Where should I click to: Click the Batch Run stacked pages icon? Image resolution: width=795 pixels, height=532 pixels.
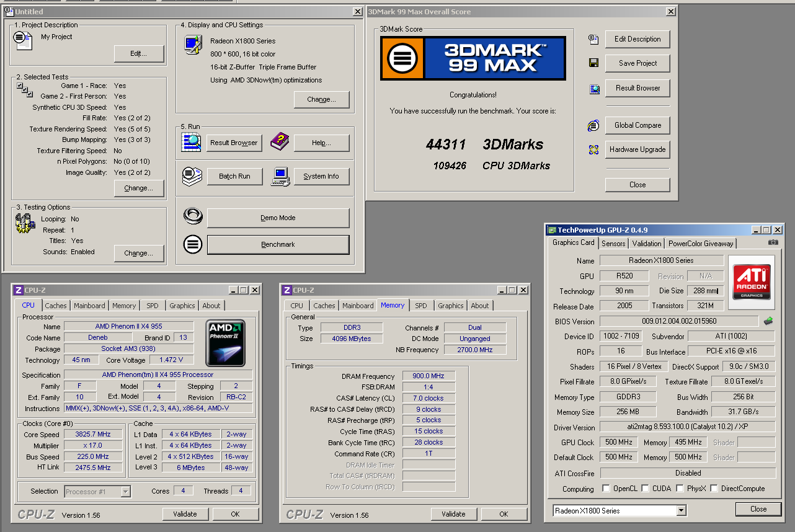coord(192,176)
